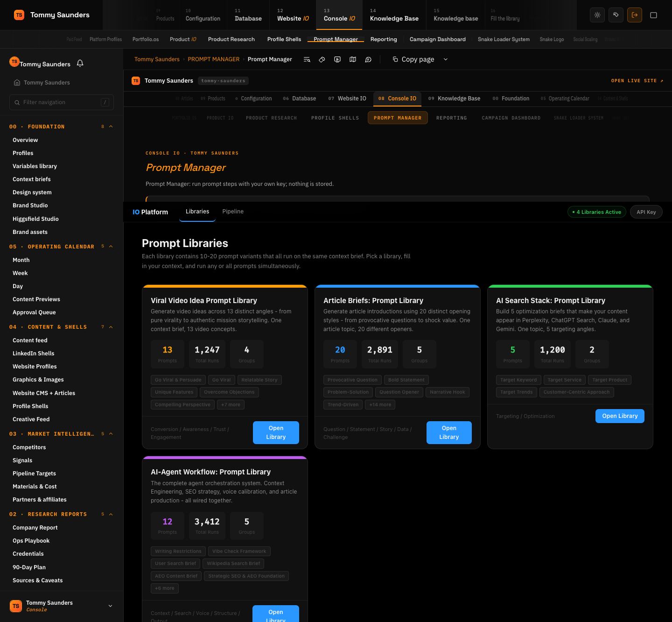Click the ticket tag icon in breadcrumb toolbar
The height and width of the screenshot is (622, 672).
(x=322, y=59)
